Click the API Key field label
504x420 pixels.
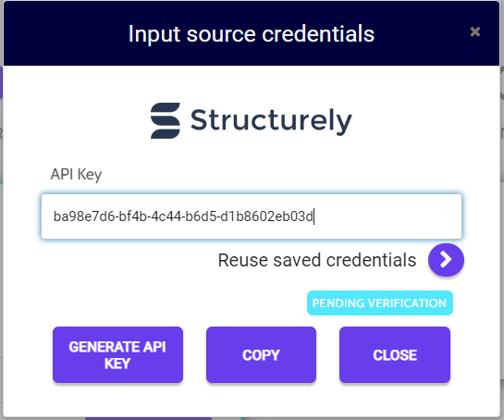pyautogui.click(x=76, y=175)
